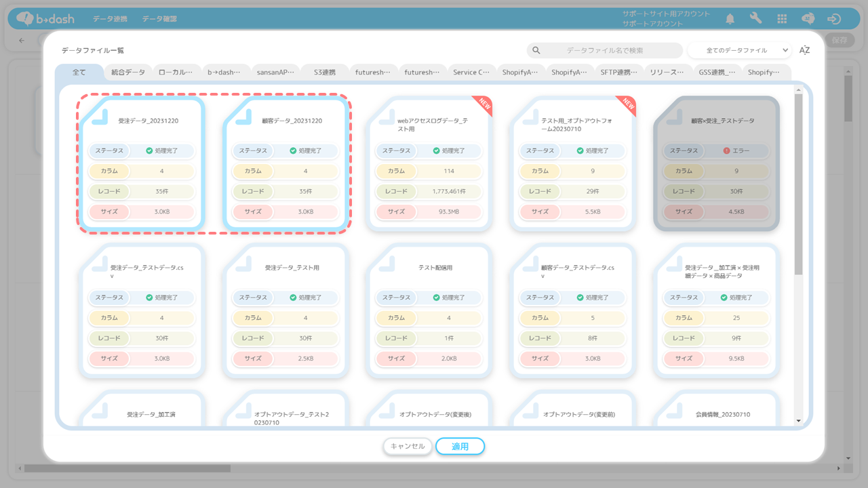Click file icon on テスト用_オプトアウトフォーム card
This screenshot has width=868, height=488.
532,117
